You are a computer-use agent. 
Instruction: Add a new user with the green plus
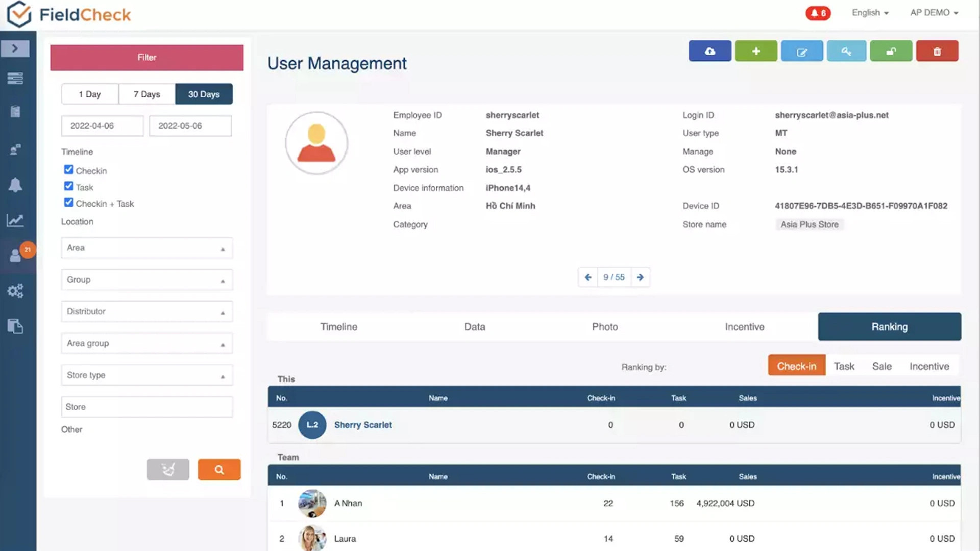click(756, 51)
